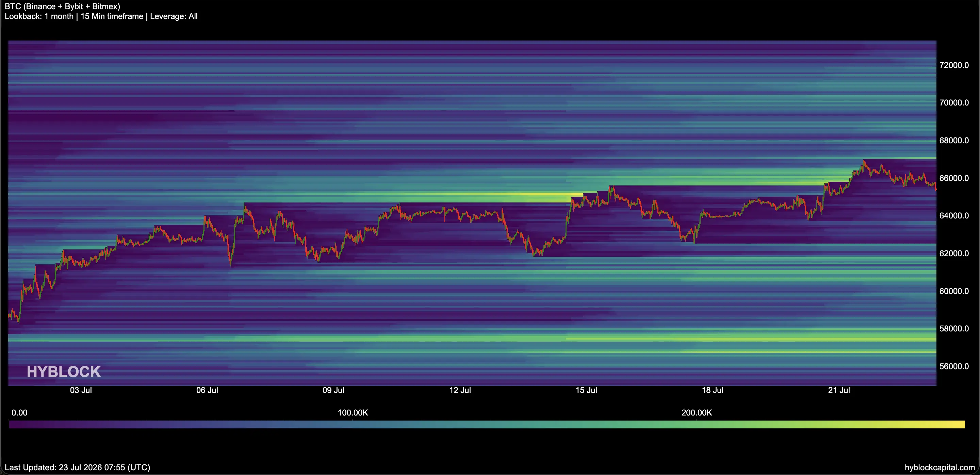This screenshot has height=475, width=980.
Task: Click the '21 Jul' date axis label
Action: (839, 390)
